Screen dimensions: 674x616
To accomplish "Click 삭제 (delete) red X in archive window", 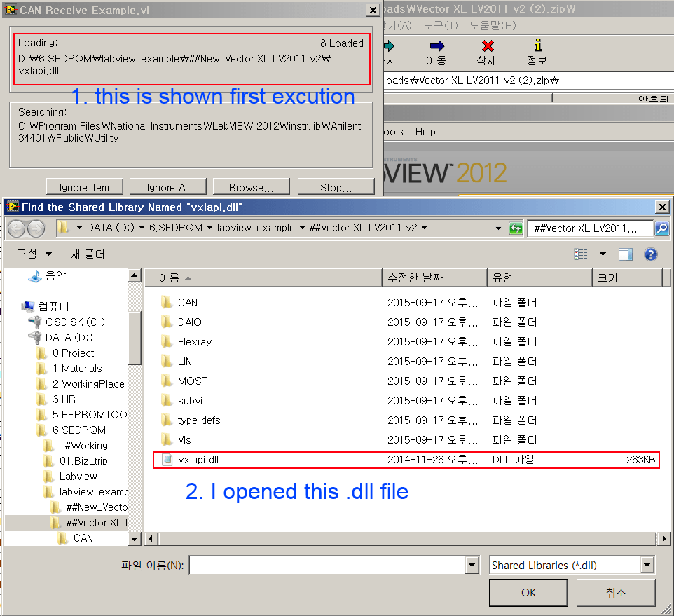I will coord(487,53).
